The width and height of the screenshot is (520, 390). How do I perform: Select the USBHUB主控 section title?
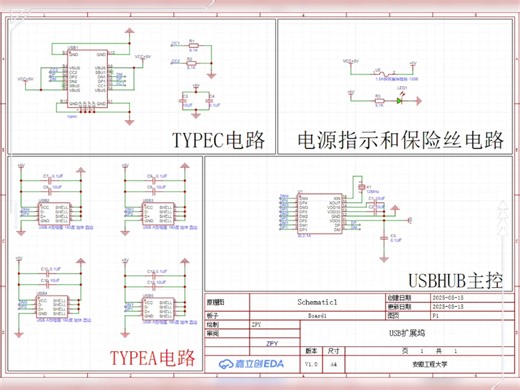456,281
